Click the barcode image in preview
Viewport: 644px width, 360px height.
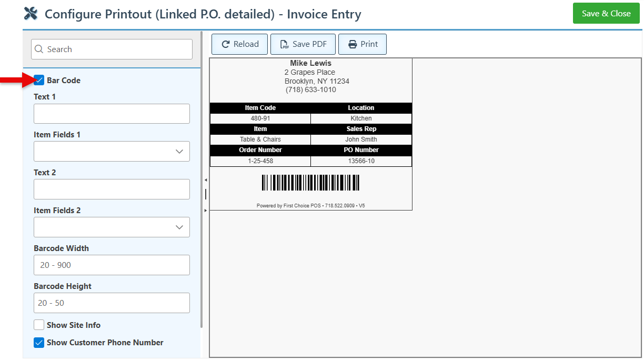(310, 183)
